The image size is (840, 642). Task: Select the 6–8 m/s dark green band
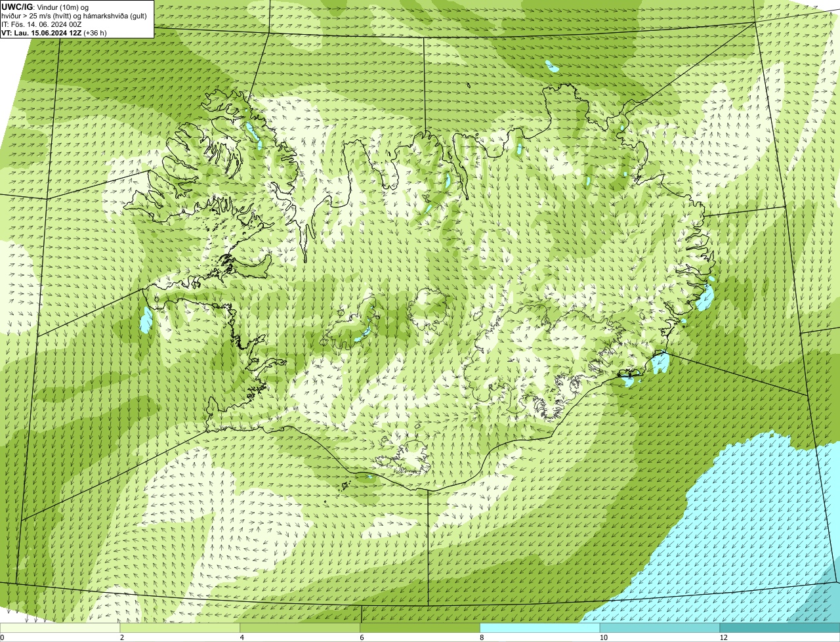point(420,628)
